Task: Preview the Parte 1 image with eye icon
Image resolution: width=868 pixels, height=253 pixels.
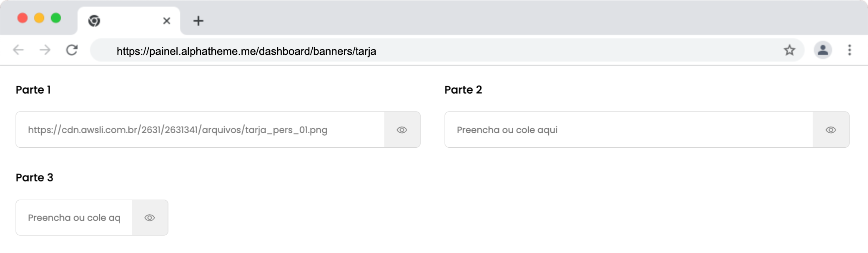Action: pos(402,130)
